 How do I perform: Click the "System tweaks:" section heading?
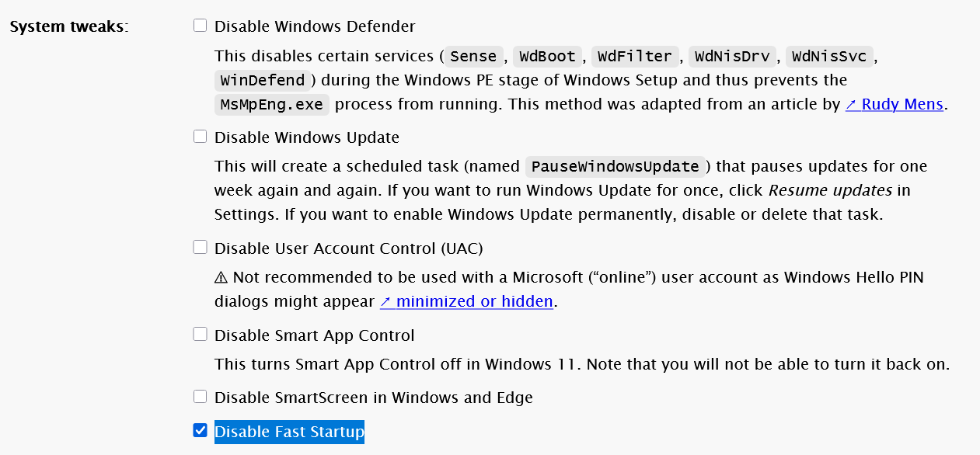pyautogui.click(x=68, y=26)
